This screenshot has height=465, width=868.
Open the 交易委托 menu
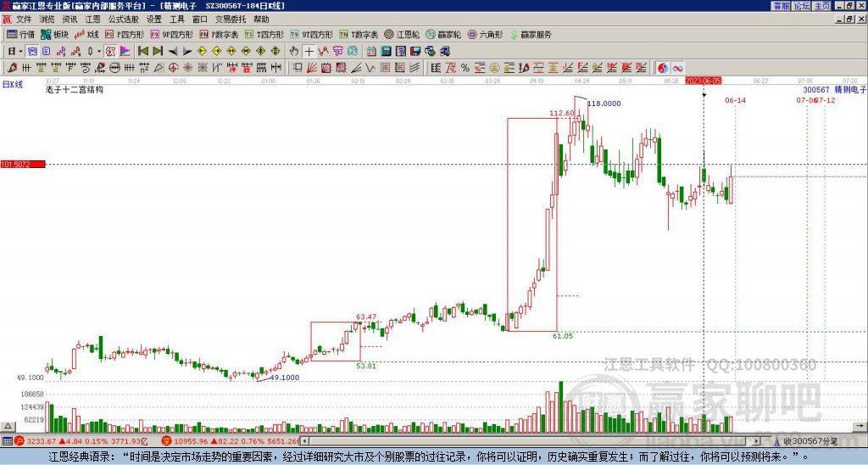231,20
